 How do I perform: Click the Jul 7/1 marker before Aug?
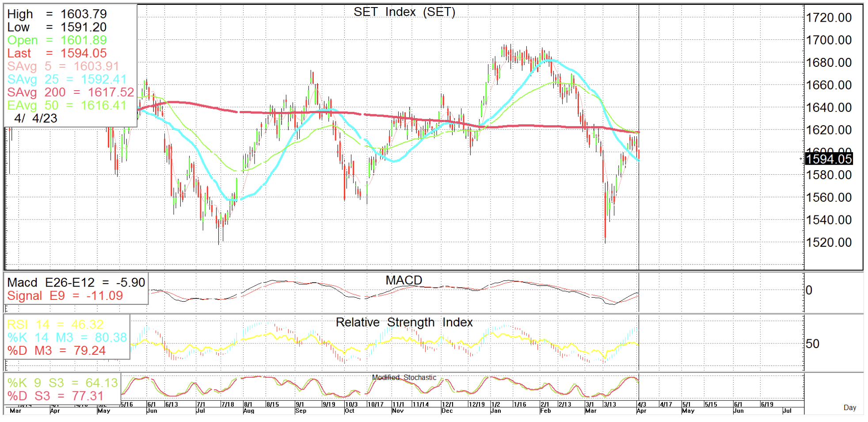pyautogui.click(x=201, y=407)
